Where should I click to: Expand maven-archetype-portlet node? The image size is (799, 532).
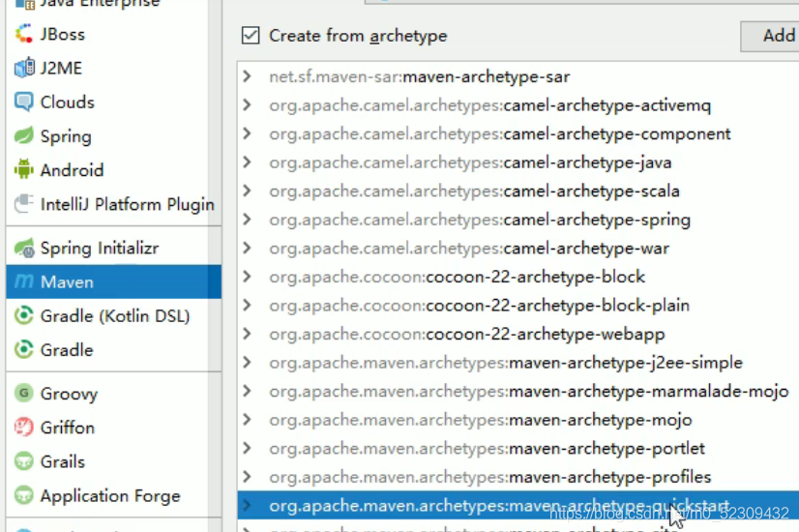[247, 448]
